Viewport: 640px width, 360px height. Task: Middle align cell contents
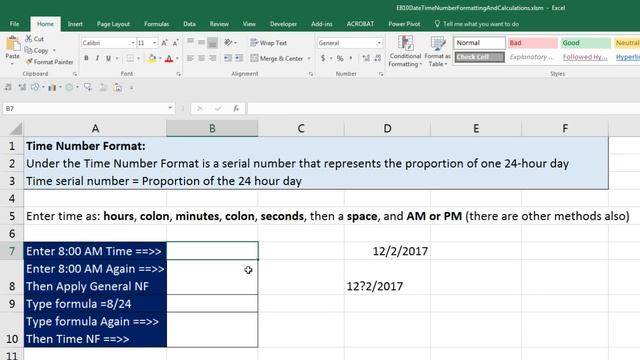[201, 42]
